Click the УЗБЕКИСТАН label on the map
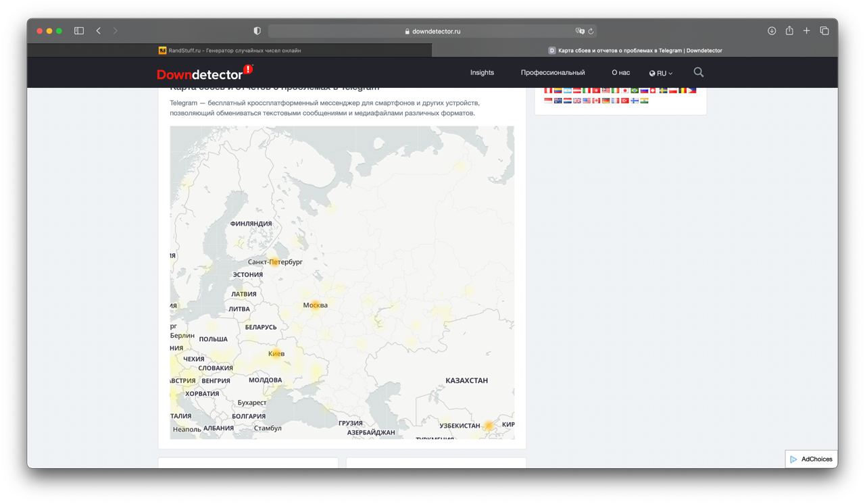The height and width of the screenshot is (504, 865). (460, 426)
